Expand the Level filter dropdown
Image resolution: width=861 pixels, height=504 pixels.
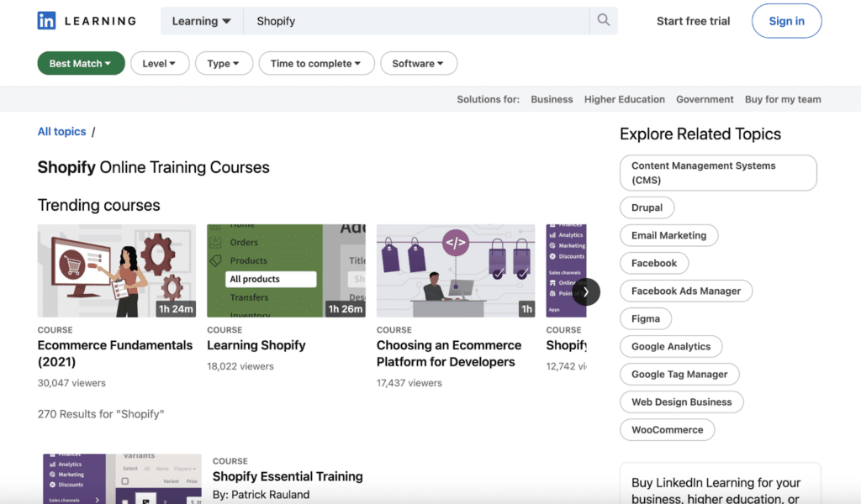click(x=160, y=63)
